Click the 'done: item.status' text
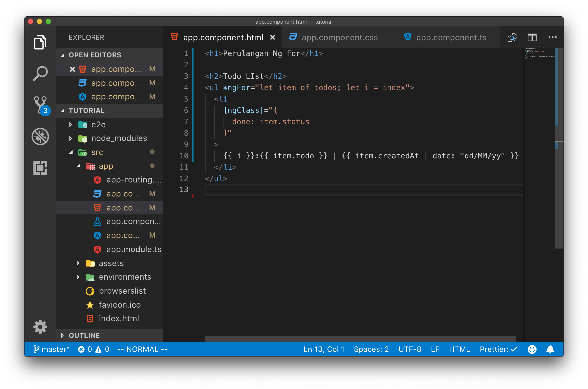588x389 pixels. tap(271, 122)
